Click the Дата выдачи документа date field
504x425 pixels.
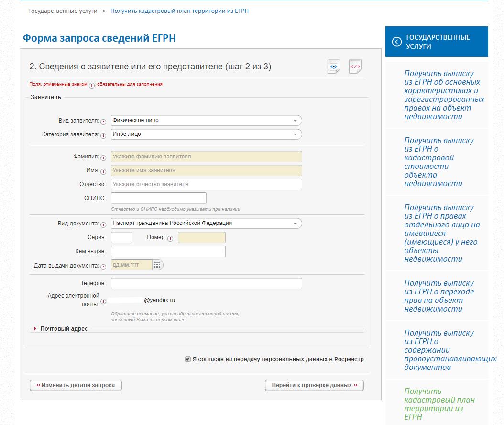tap(131, 265)
